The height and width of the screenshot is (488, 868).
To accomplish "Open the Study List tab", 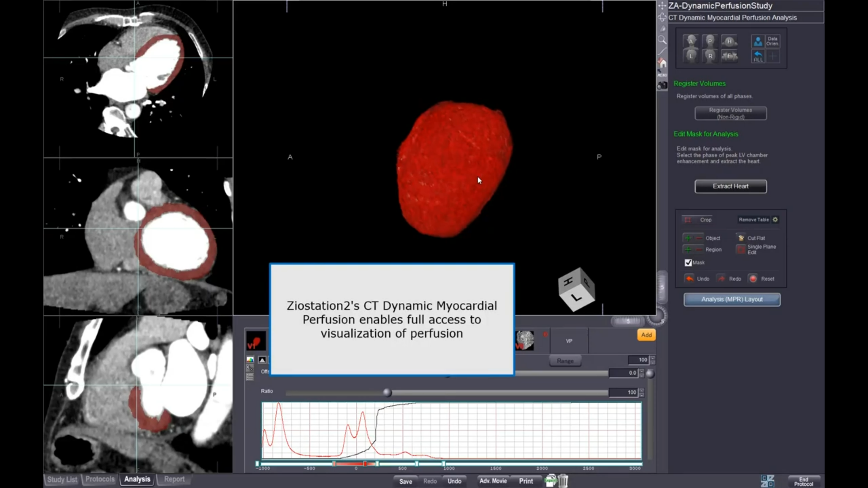I will click(62, 479).
